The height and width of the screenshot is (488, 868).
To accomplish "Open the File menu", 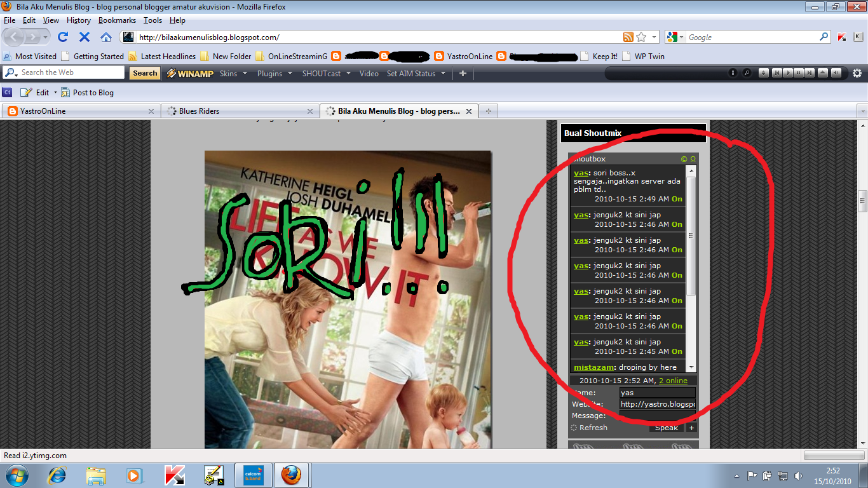I will 9,20.
